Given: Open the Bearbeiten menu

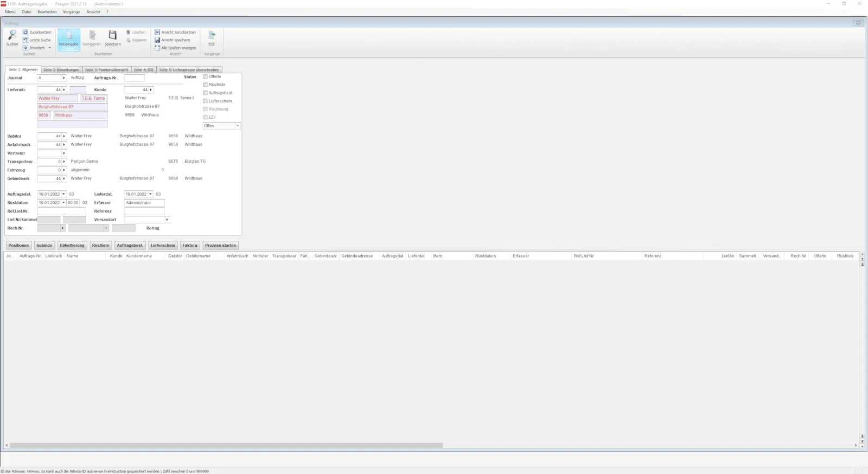Looking at the screenshot, I should (47, 11).
